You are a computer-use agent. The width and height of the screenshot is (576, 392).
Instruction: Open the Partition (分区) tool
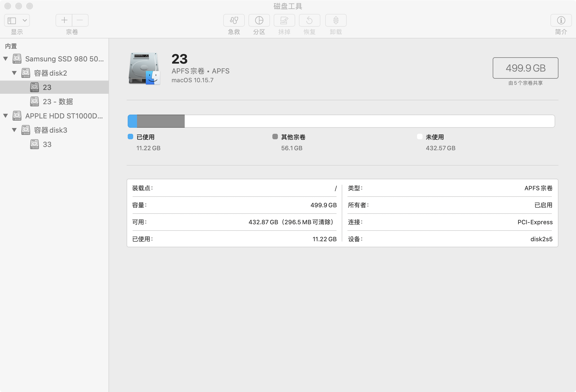[x=259, y=20]
